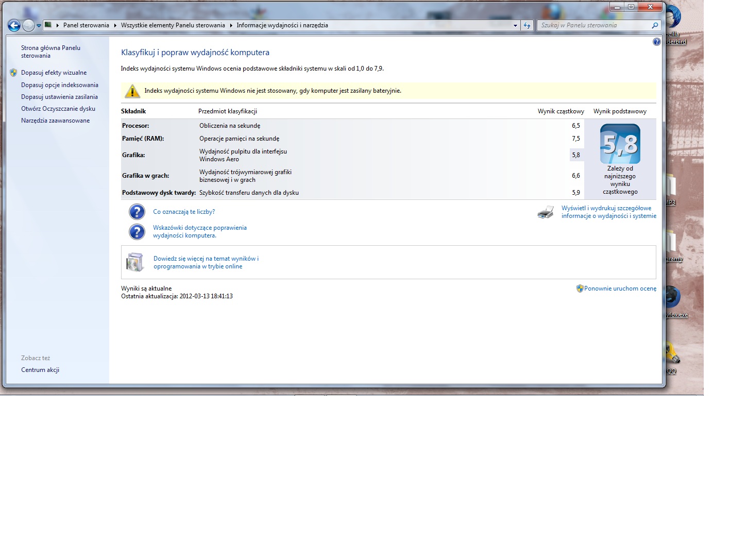Image resolution: width=747 pixels, height=560 pixels.
Task: Open recent pages dropdown next to forward button
Action: click(39, 26)
